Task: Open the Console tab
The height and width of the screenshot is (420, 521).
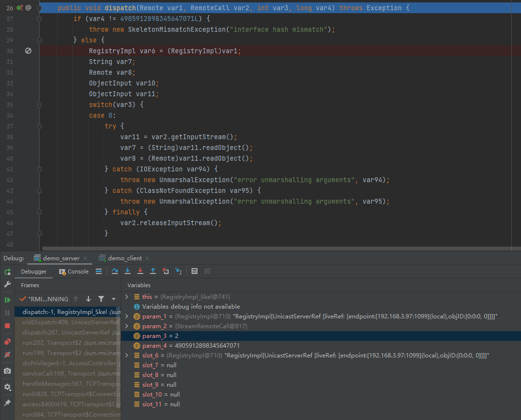Action: click(74, 271)
